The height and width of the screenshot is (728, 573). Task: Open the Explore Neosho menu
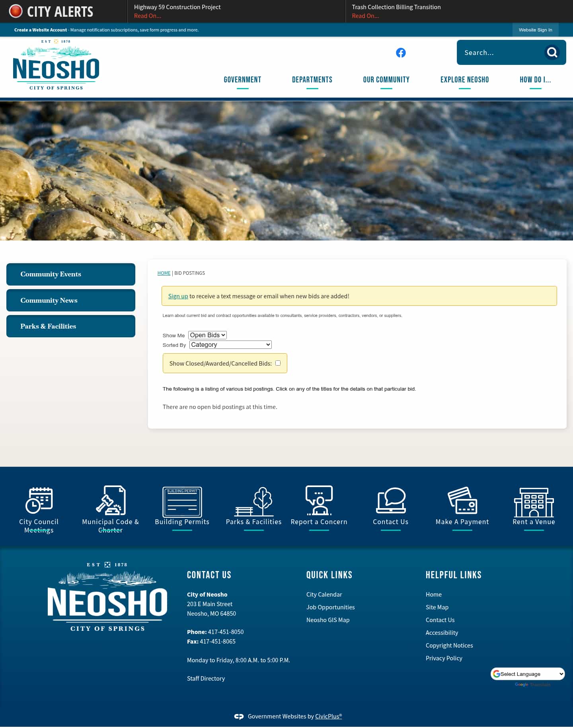point(464,80)
